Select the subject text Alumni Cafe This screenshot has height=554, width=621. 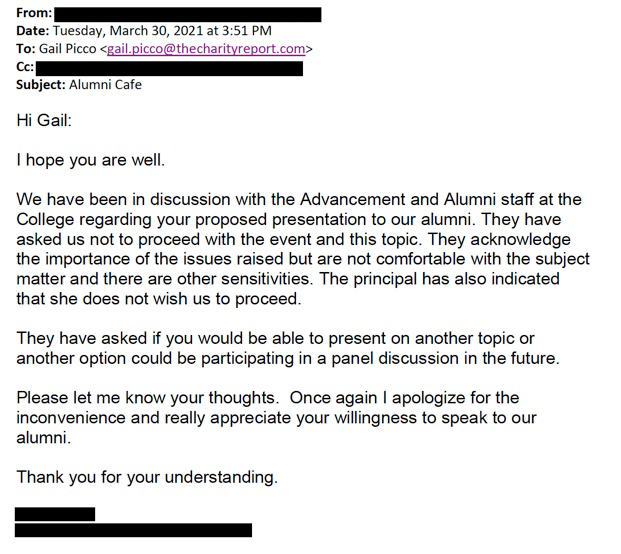click(x=105, y=85)
